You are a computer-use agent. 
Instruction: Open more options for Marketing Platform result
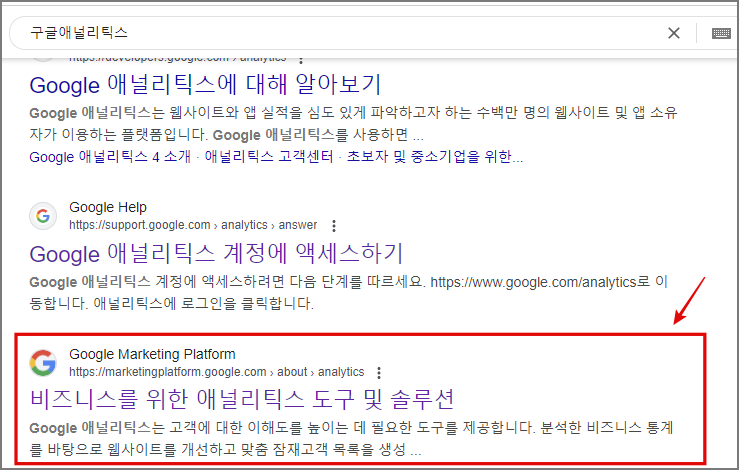379,373
